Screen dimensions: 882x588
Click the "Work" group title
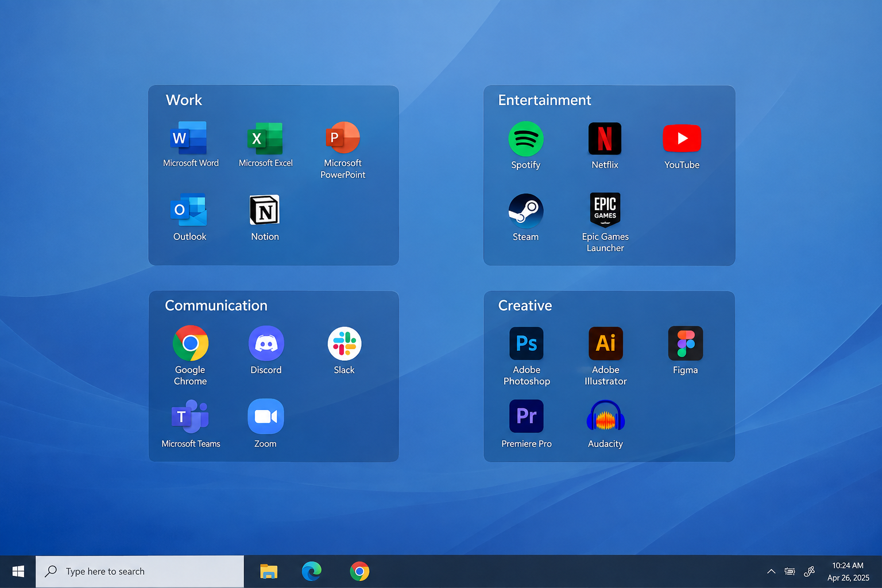click(x=184, y=100)
